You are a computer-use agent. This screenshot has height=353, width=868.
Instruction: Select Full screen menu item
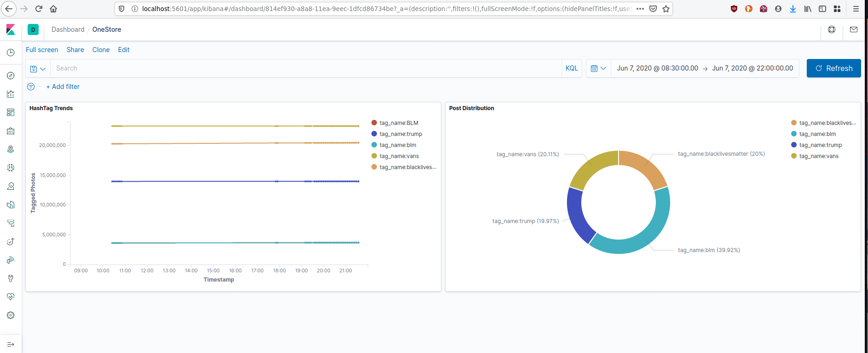42,50
